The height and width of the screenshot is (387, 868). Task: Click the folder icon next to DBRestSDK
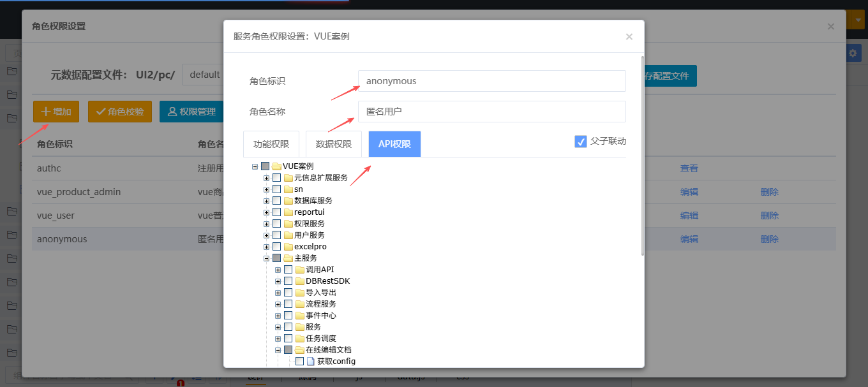point(300,281)
